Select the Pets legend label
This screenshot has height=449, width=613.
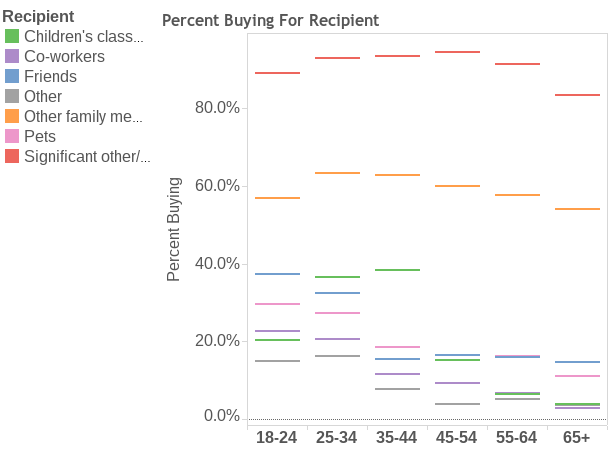point(40,136)
